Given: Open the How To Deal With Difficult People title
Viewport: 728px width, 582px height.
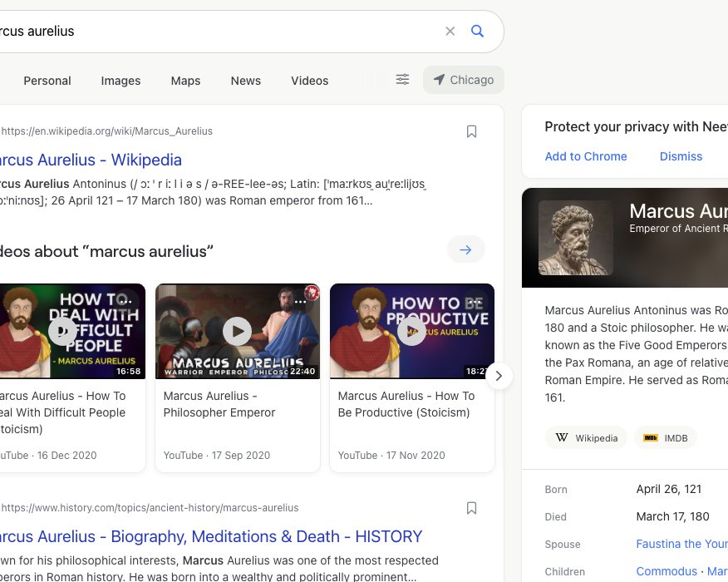Looking at the screenshot, I should 62,412.
